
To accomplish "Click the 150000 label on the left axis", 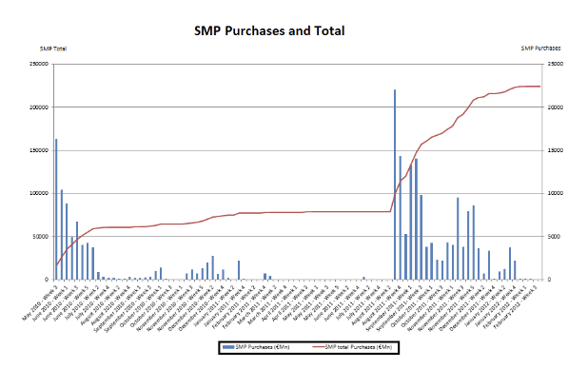I will click(x=39, y=150).
